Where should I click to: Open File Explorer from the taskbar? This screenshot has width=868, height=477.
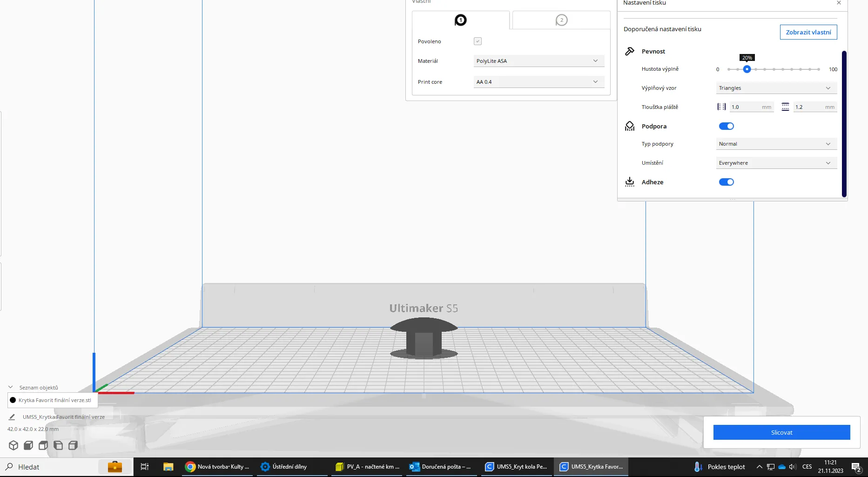tap(168, 467)
